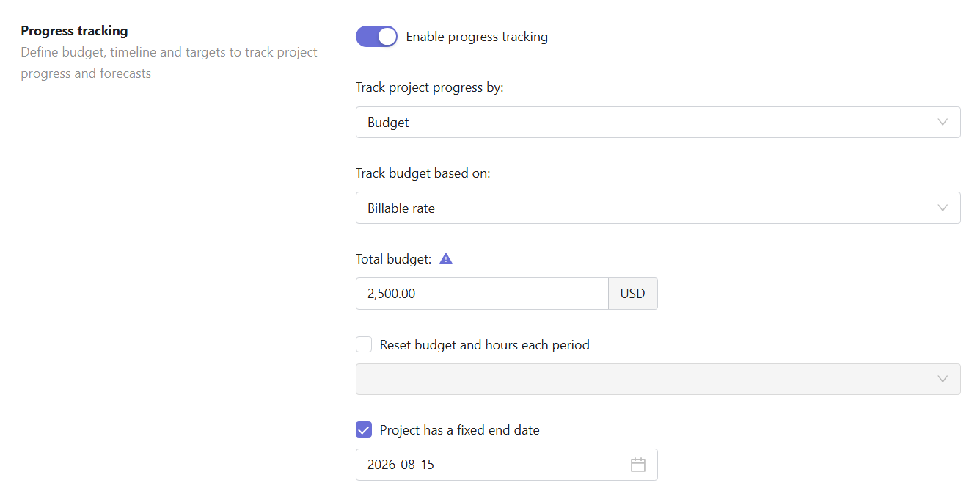Click the Project has a fixed end date label

tap(460, 430)
